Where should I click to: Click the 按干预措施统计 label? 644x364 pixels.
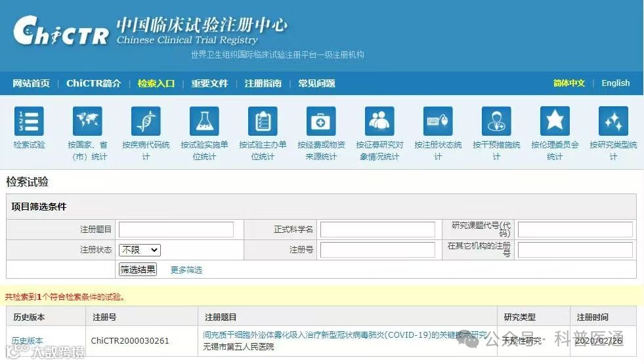pyautogui.click(x=496, y=151)
